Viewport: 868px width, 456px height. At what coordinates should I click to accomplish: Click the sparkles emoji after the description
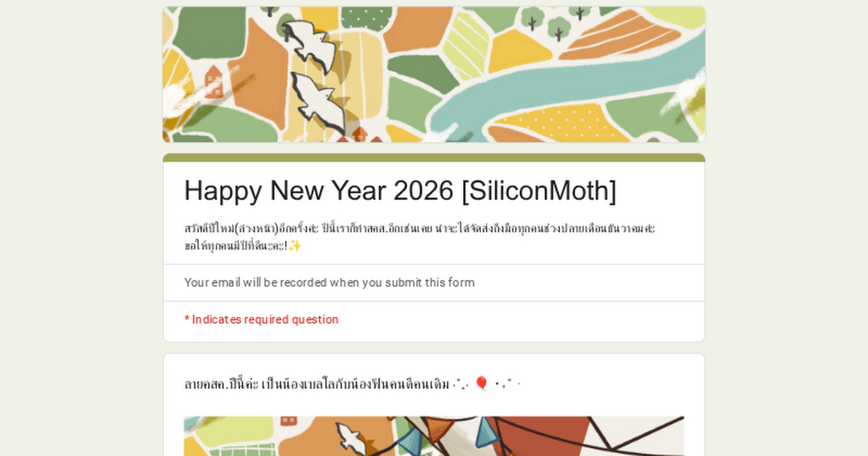294,245
